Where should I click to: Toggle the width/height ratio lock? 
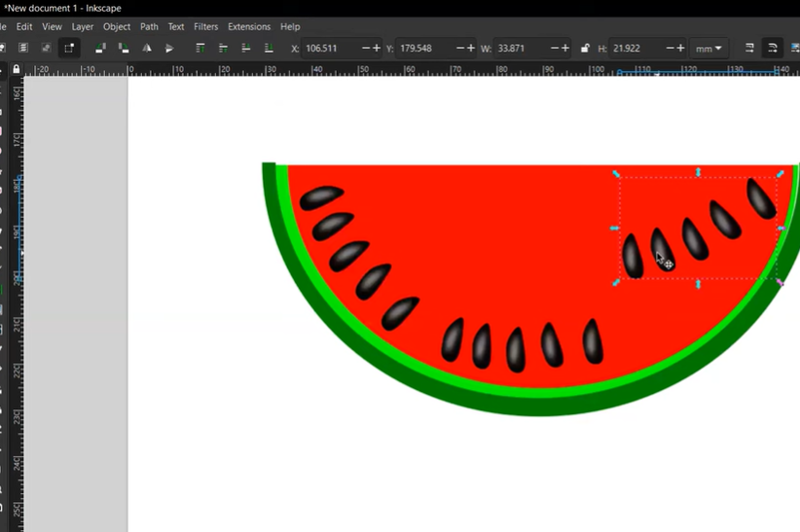click(584, 48)
